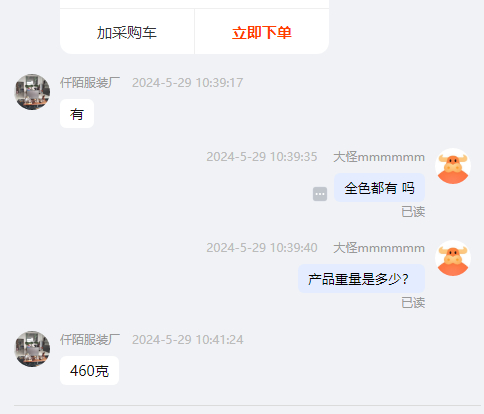Click the timestamp 2024-5-29 10:39:17
This screenshot has width=484, height=414.
[x=188, y=82]
